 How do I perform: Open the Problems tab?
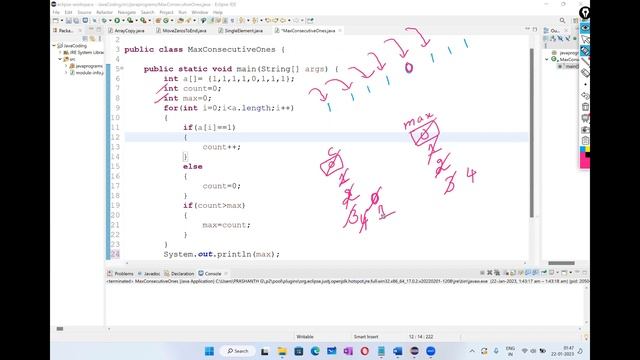121,273
